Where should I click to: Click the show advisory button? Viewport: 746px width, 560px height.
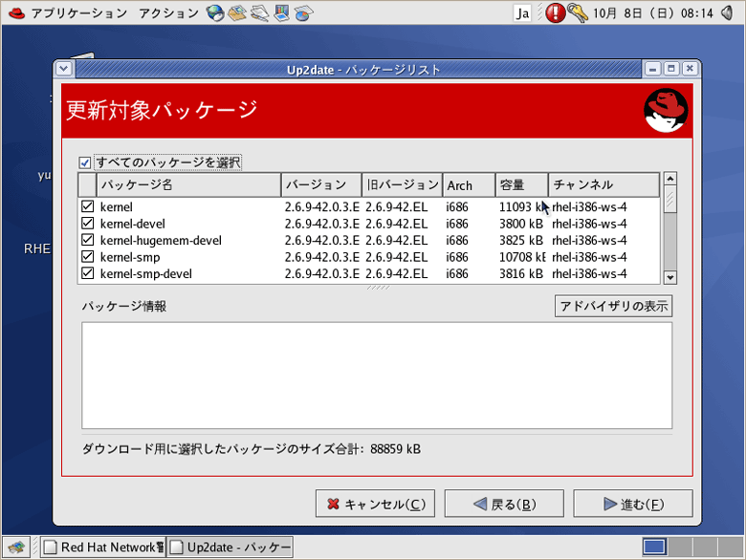pyautogui.click(x=613, y=306)
